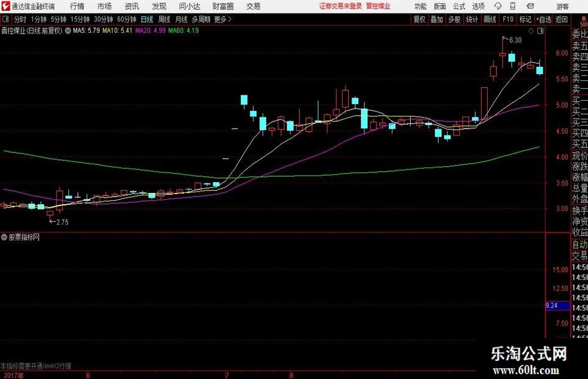
Task: Switch to 分时 chart period
Action: 21,19
